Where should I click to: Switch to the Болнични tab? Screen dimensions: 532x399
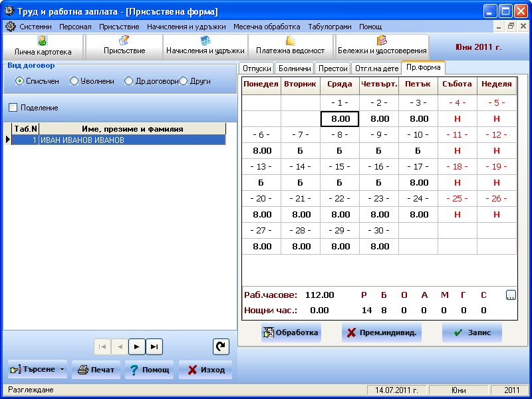[295, 68]
